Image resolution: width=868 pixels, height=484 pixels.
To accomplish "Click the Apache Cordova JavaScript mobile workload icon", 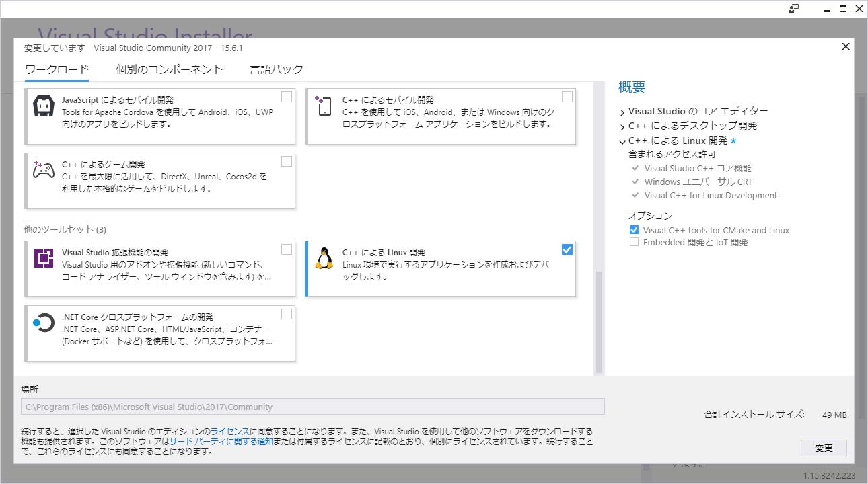I will [44, 106].
